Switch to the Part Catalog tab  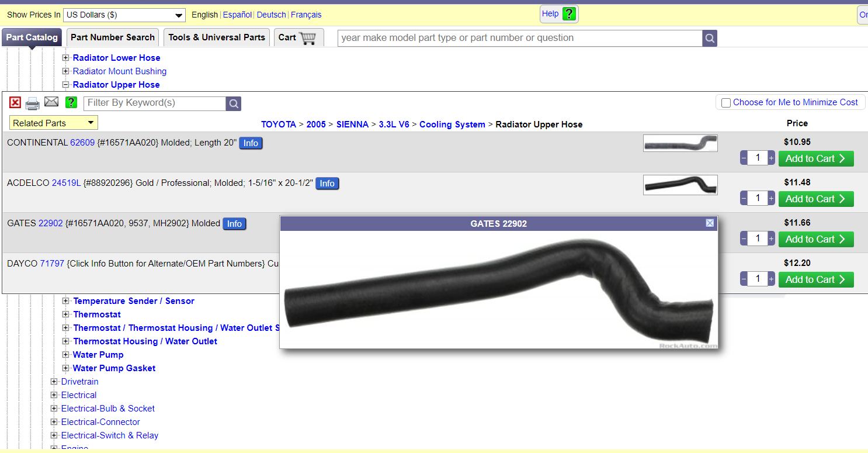click(x=32, y=37)
